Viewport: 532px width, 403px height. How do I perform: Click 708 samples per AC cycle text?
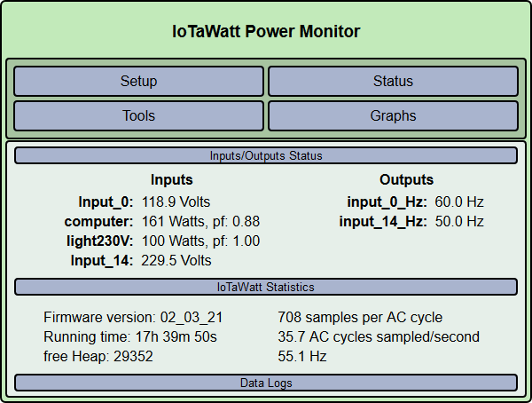coord(360,318)
